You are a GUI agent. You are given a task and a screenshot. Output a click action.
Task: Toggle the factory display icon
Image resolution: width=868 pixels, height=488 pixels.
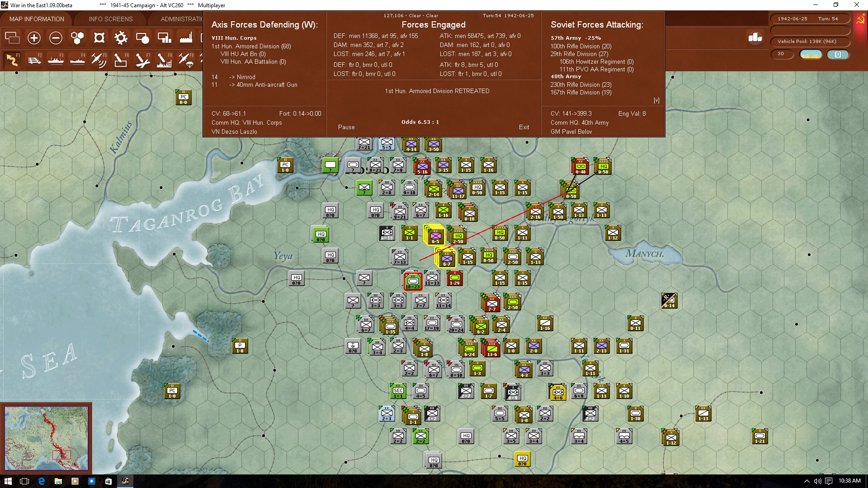click(x=186, y=38)
